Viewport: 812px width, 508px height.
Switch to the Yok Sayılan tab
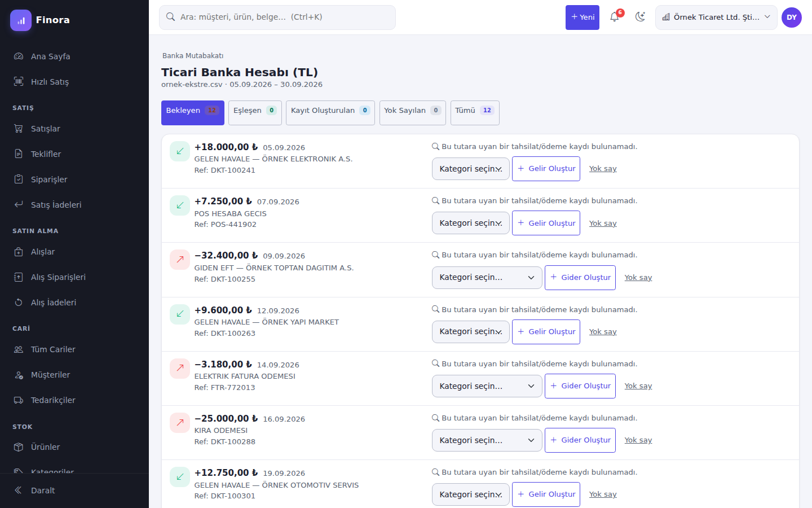point(413,112)
